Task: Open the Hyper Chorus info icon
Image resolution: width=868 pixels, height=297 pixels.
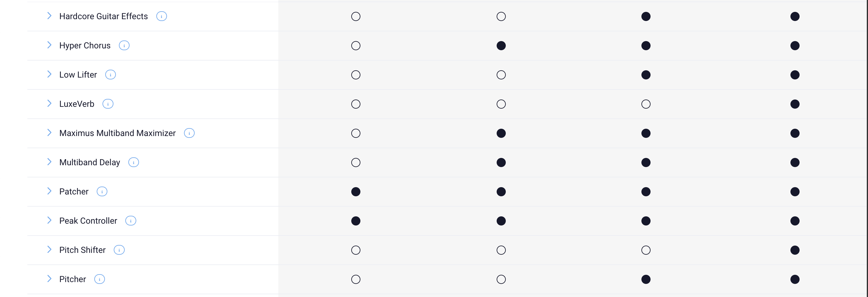Action: coord(124,46)
